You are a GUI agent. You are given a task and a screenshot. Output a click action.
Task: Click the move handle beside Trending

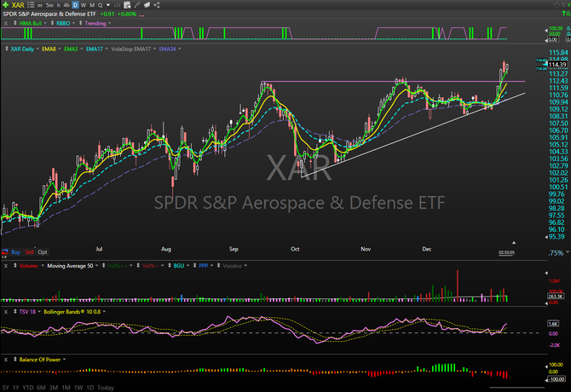pos(80,23)
